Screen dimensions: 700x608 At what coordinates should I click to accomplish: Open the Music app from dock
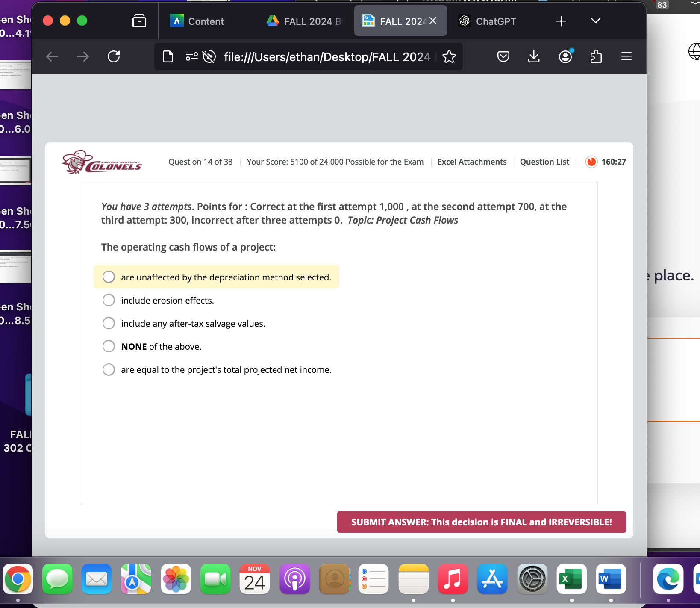pyautogui.click(x=453, y=579)
